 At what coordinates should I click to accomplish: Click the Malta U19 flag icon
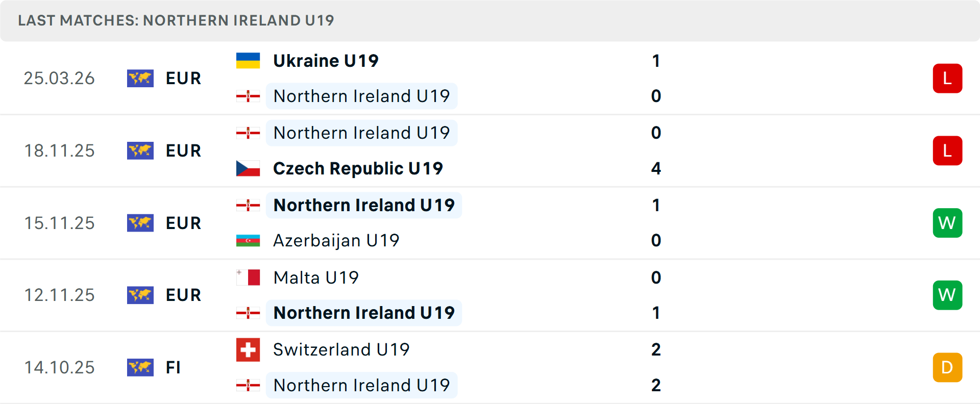248,277
